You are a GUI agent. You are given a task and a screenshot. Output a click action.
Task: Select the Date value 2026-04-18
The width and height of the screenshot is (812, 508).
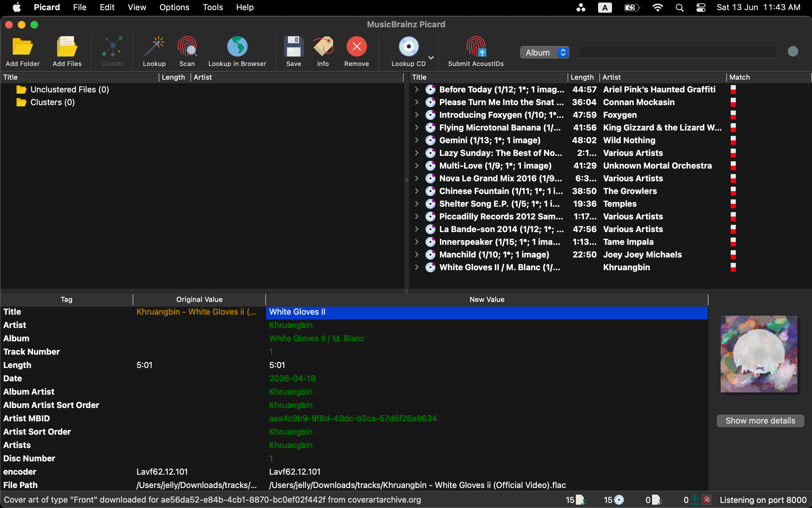292,379
